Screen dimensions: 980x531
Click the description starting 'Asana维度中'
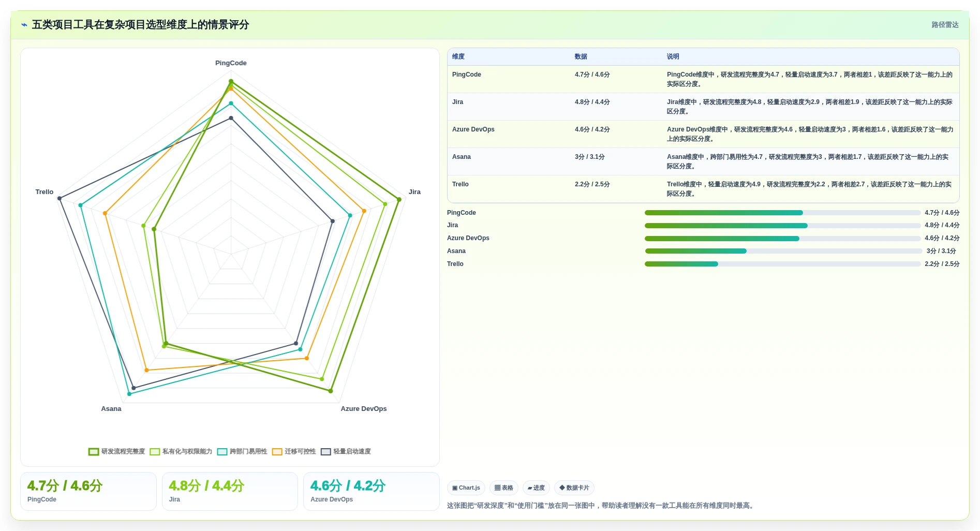coord(808,161)
